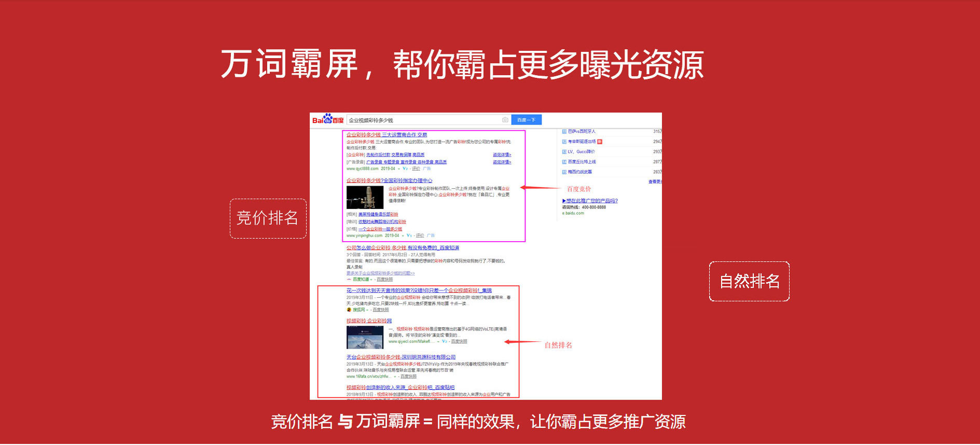980x445 pixels.
Task: Expand dropdown arrow after www.qycl888.com 2019-04
Action: pyautogui.click(x=399, y=169)
